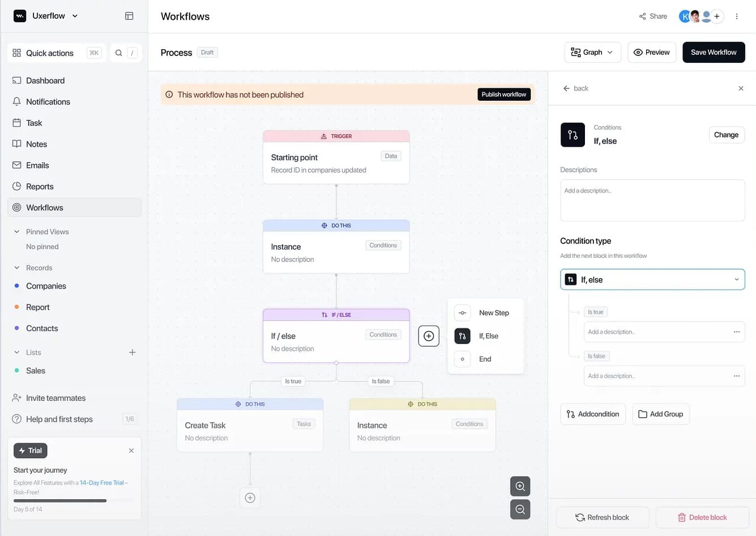Click the zoom-out magnifier on the canvas

click(x=520, y=509)
